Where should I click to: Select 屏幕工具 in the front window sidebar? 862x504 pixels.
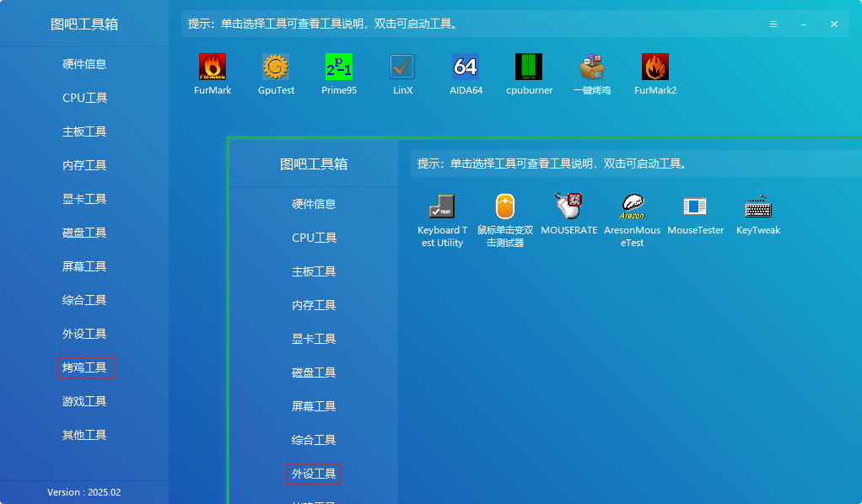tap(314, 407)
